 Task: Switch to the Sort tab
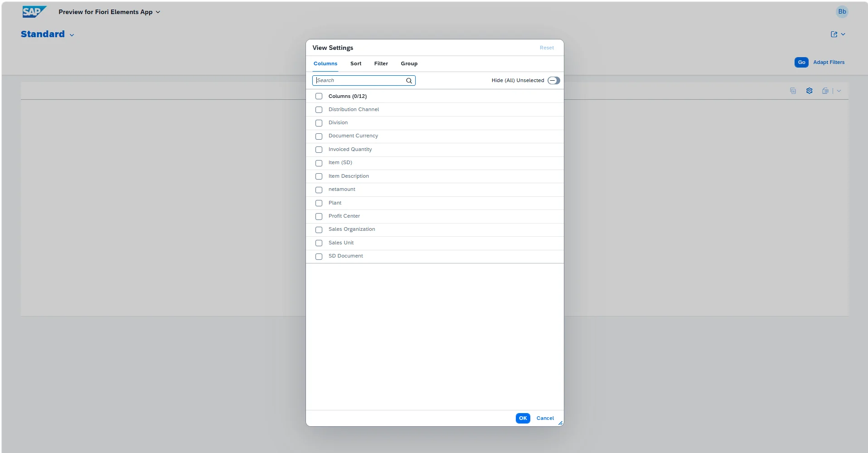pos(356,64)
